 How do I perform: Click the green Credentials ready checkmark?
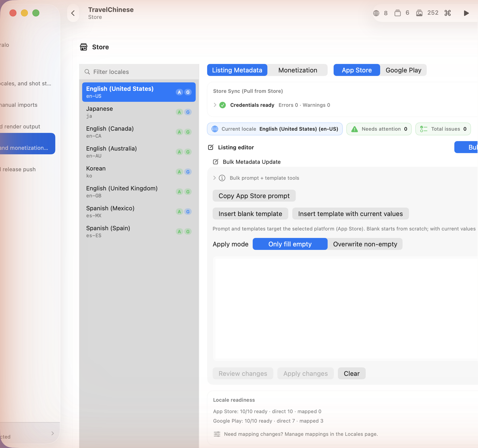point(223,105)
